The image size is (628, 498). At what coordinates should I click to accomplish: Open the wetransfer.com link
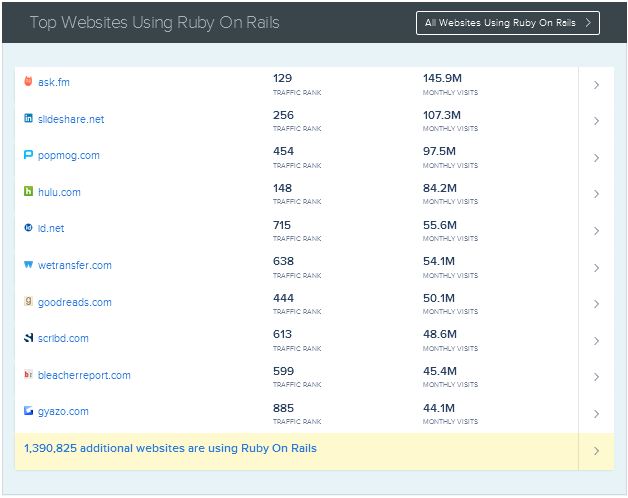coord(74,265)
